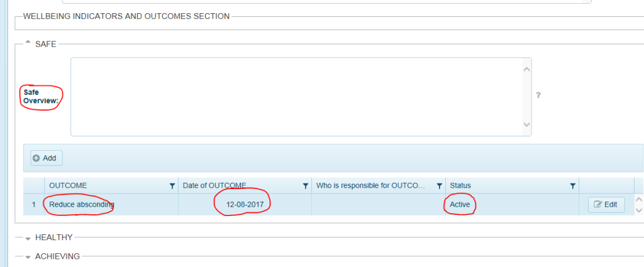This screenshot has height=267, width=644.
Task: Expand the ACHIEVING section
Action: coord(28,256)
